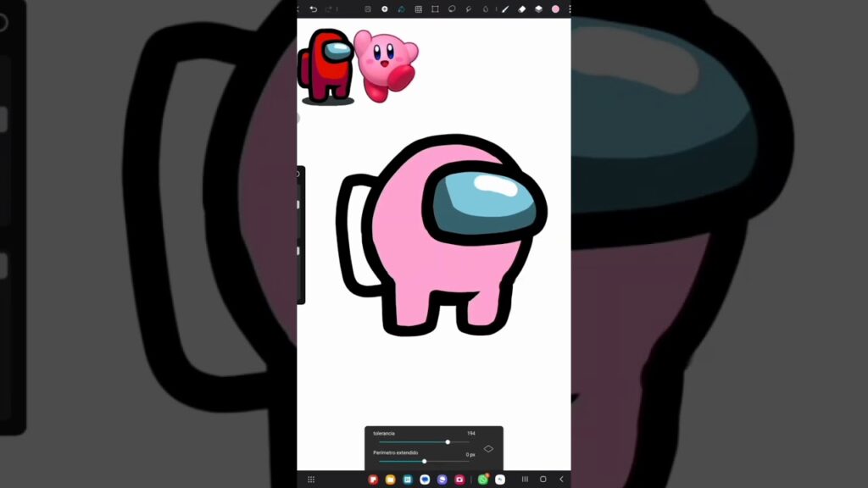The image size is (868, 488).
Task: Open the layers panel
Action: pyautogui.click(x=538, y=9)
